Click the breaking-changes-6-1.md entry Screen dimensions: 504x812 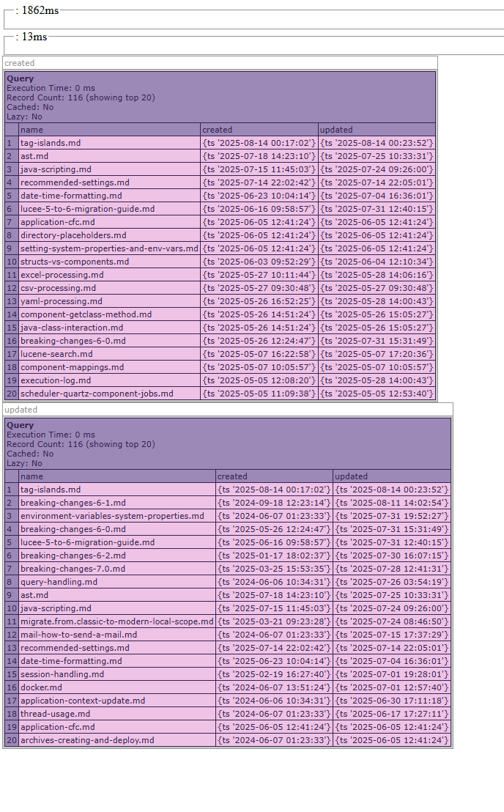pos(73,503)
